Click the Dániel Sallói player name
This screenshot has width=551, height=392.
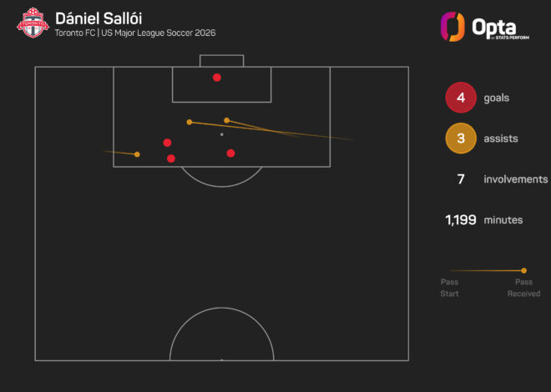[99, 18]
